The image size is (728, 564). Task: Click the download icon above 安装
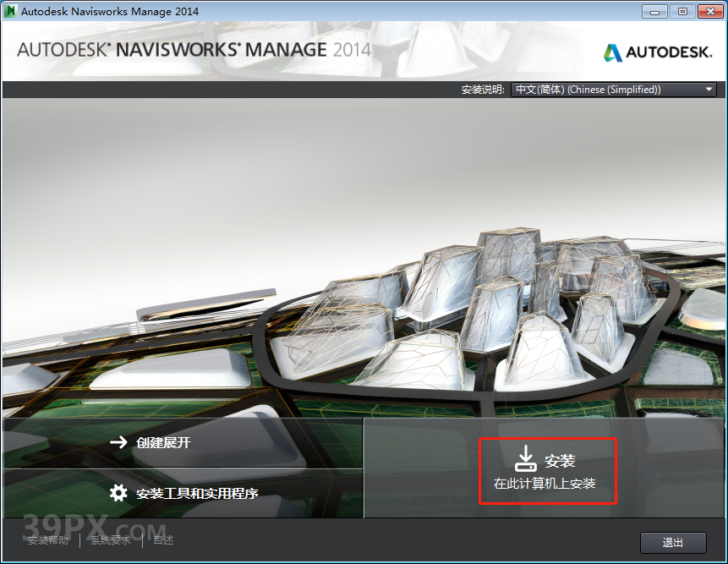click(526, 457)
